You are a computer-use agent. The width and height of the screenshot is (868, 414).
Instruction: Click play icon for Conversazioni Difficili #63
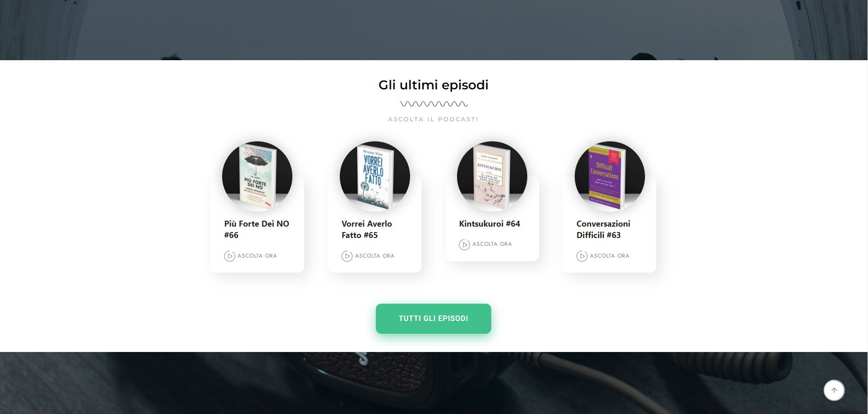(582, 256)
